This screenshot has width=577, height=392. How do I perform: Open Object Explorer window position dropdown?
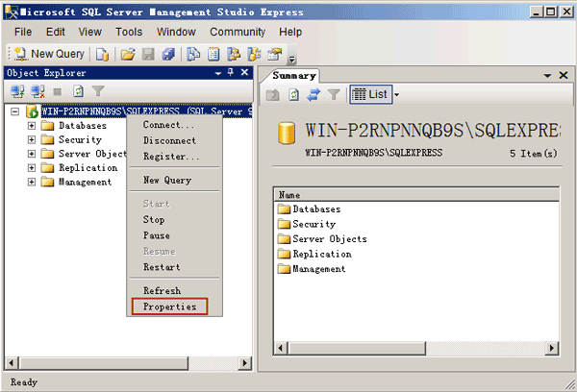(218, 73)
